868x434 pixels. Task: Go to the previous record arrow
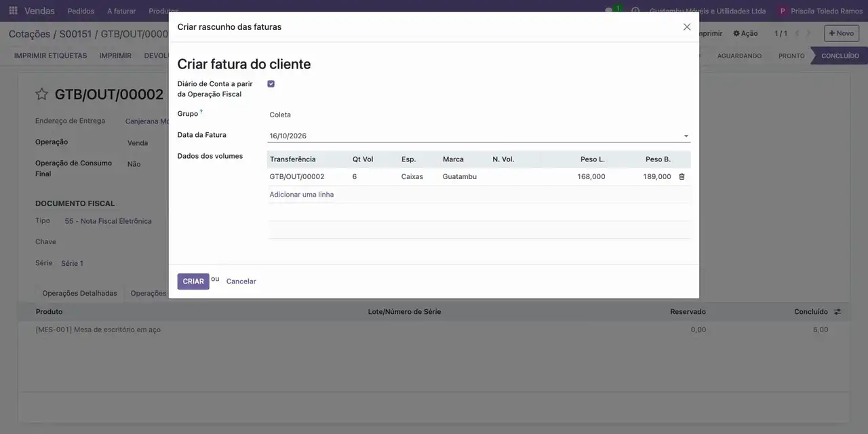pyautogui.click(x=797, y=33)
